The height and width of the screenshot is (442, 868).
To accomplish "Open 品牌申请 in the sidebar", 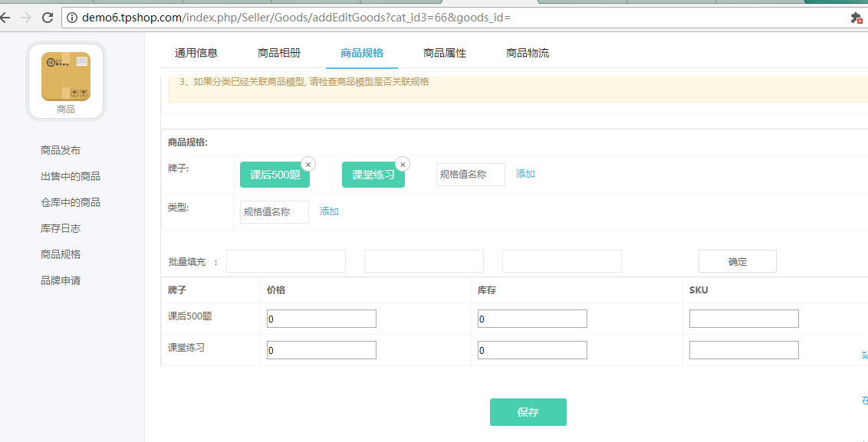I will pyautogui.click(x=61, y=279).
